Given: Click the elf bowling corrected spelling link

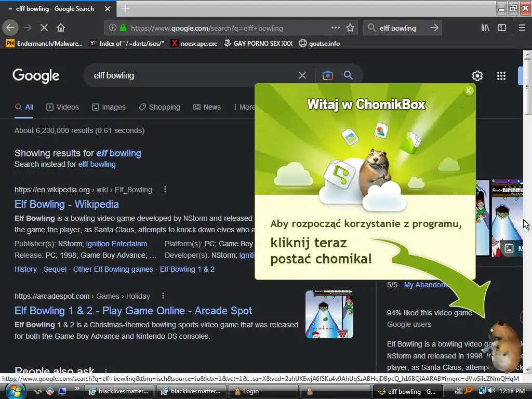Looking at the screenshot, I should [x=118, y=153].
